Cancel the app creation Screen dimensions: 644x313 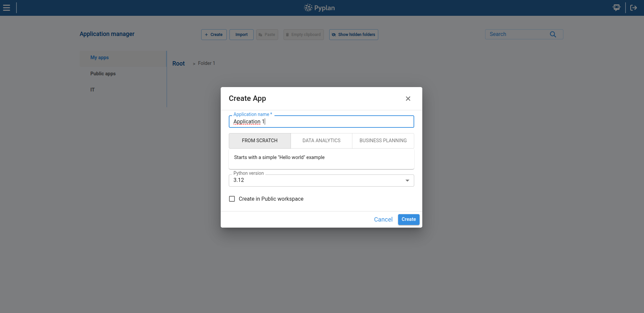383,219
